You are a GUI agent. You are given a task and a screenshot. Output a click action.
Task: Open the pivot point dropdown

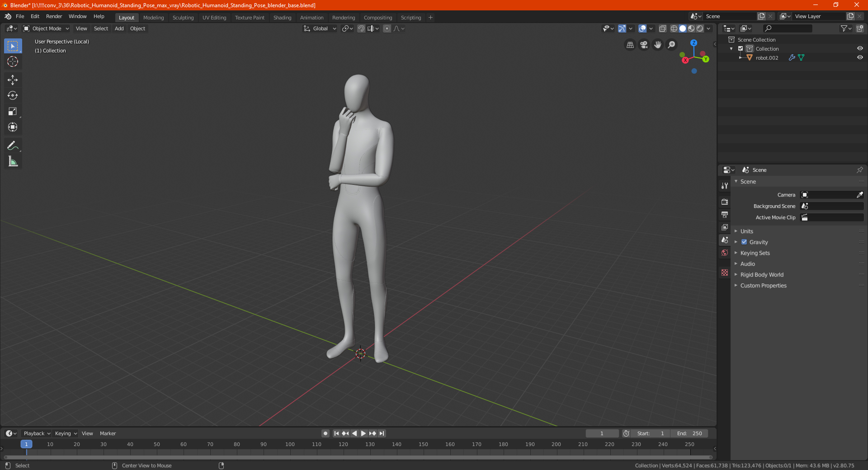tap(347, 28)
